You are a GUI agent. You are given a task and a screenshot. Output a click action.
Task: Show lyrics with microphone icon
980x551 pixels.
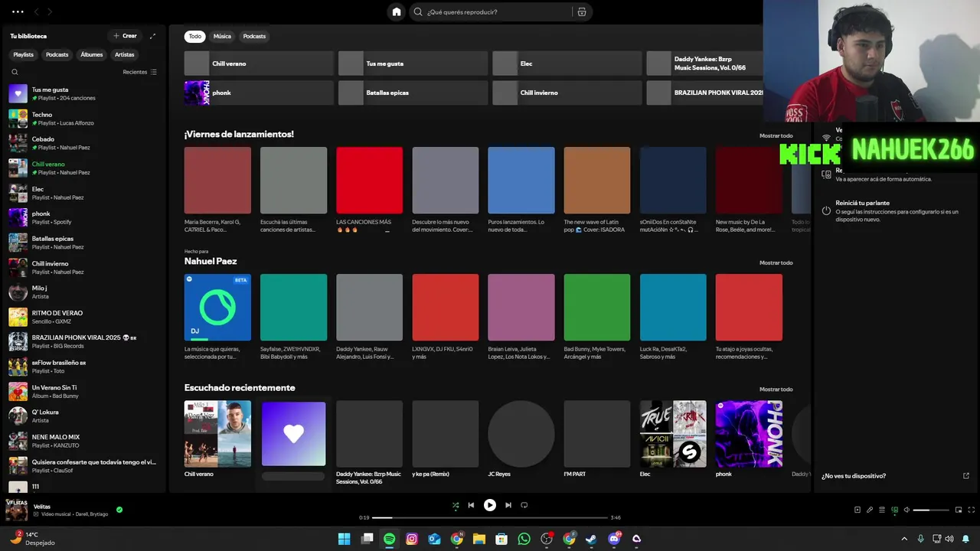870,510
